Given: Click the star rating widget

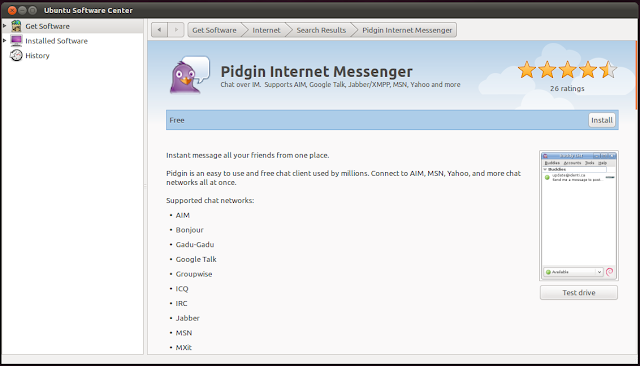Looking at the screenshot, I should coord(567,70).
